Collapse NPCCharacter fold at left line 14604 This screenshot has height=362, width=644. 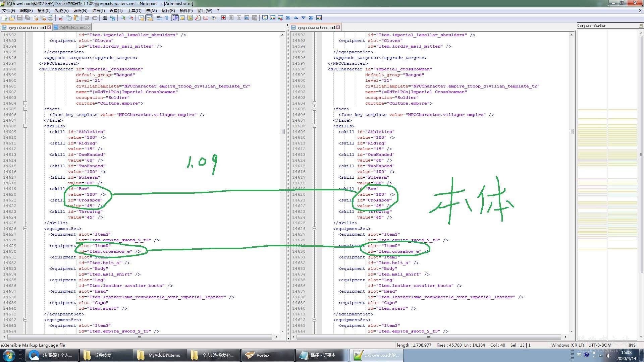click(x=25, y=103)
